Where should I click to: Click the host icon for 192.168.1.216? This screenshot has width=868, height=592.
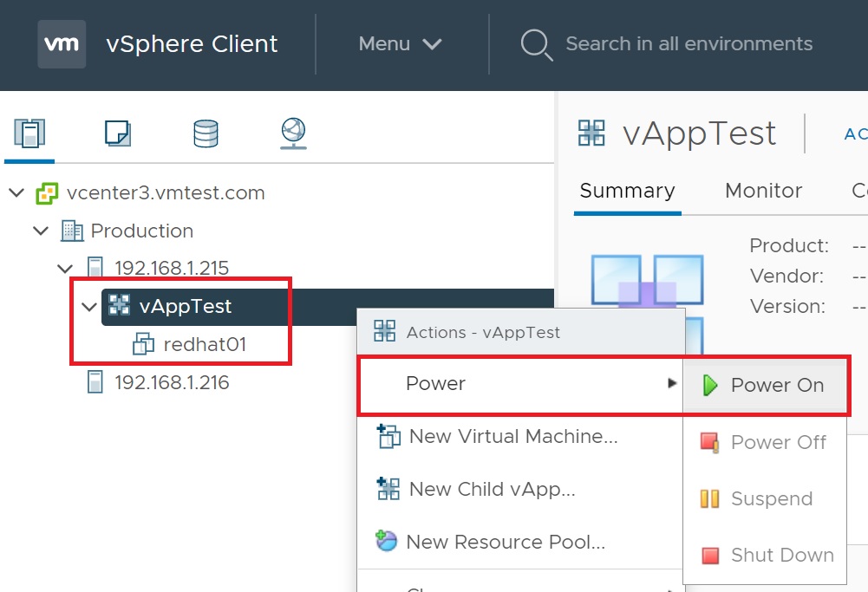[95, 382]
